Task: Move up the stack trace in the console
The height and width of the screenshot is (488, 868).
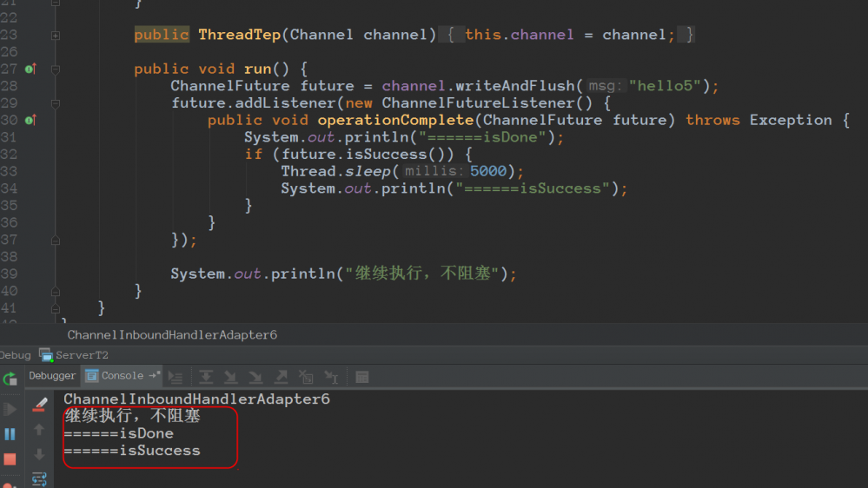Action: [39, 429]
